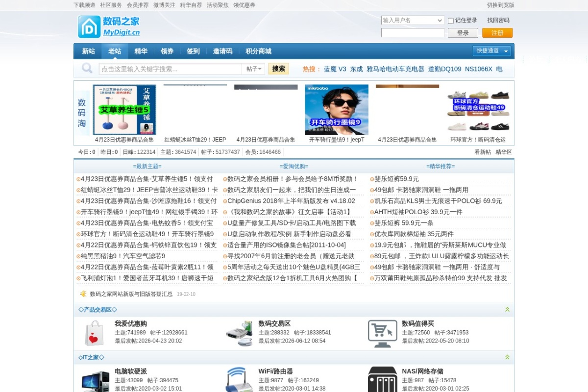
Task: Collapse the 产品交易区 section arrows
Action: (x=507, y=310)
